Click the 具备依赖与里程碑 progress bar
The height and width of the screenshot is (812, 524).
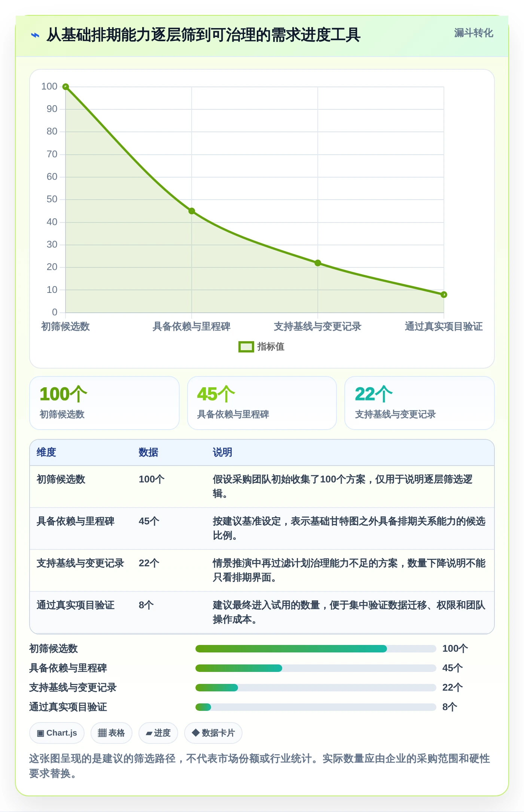[316, 668]
